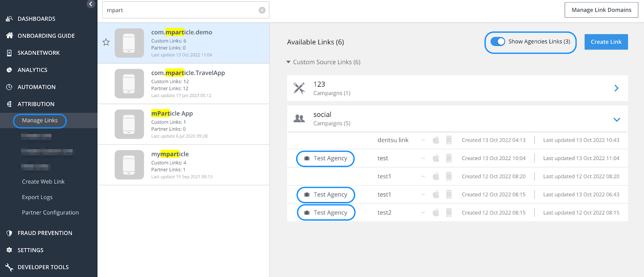Viewport: 644px width, 277px height.
Task: Click the Settings gear icon
Action: (9, 250)
